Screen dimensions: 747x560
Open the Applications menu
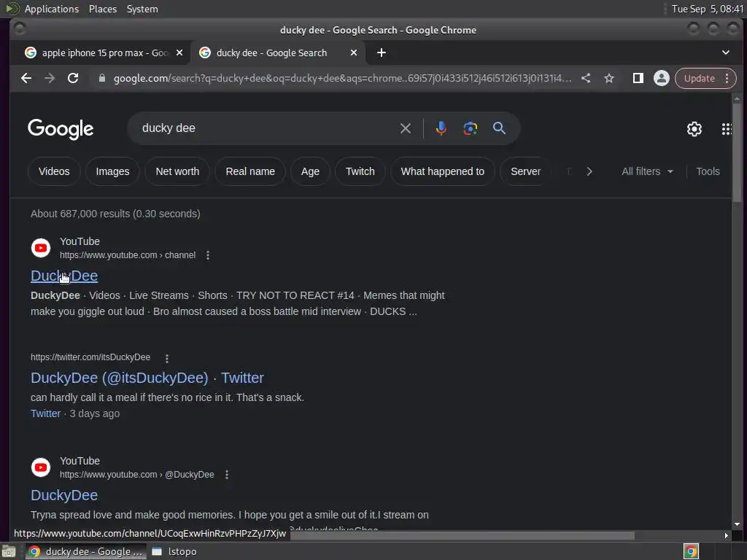52,9
